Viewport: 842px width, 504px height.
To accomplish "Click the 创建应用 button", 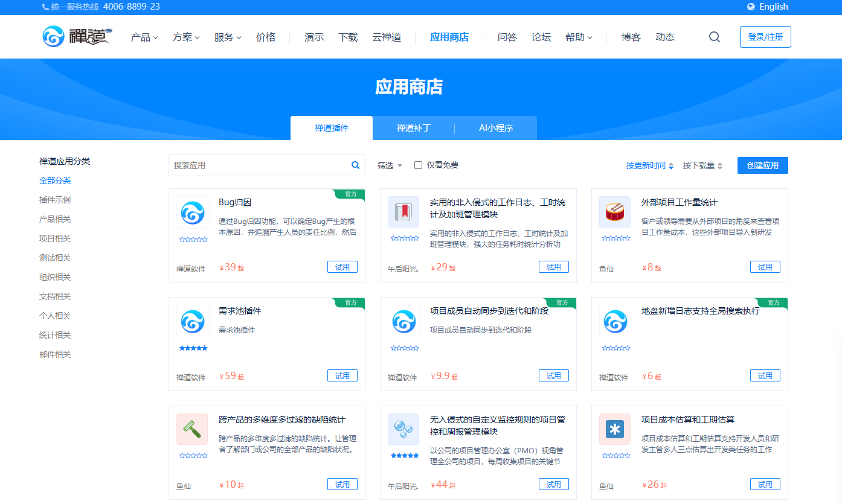I will pyautogui.click(x=763, y=165).
